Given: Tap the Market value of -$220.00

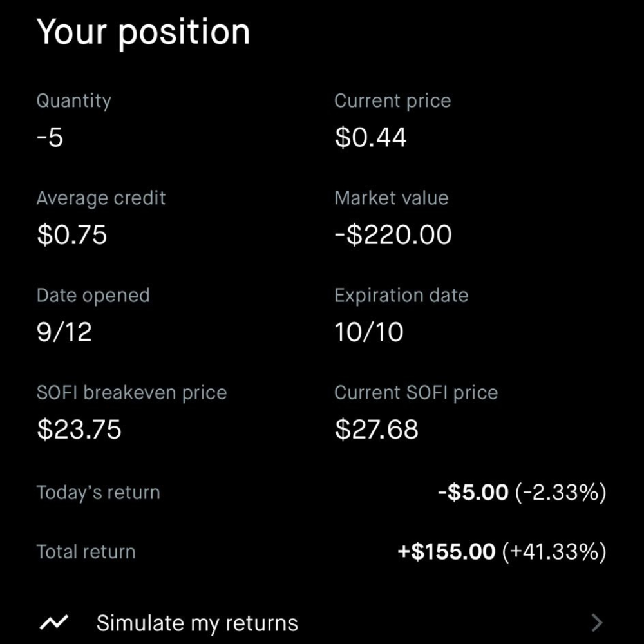Looking at the screenshot, I should coord(393,235).
